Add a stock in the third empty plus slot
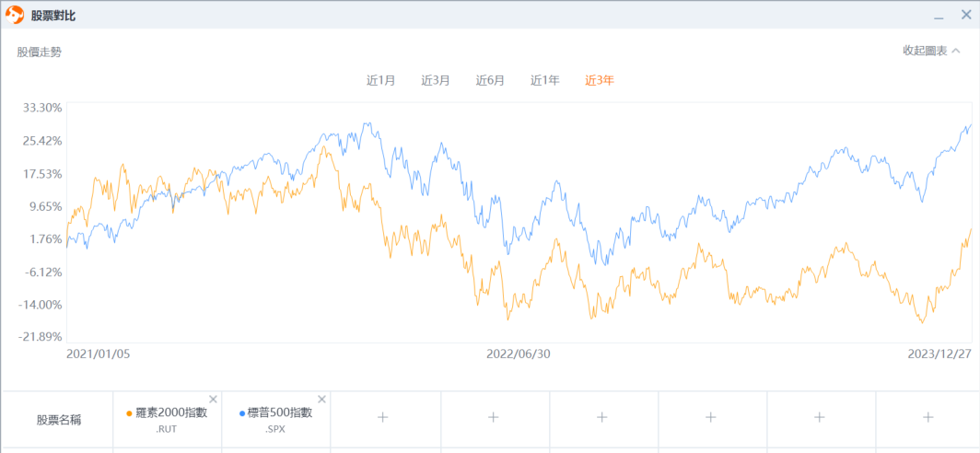The height and width of the screenshot is (453, 980). 601,417
